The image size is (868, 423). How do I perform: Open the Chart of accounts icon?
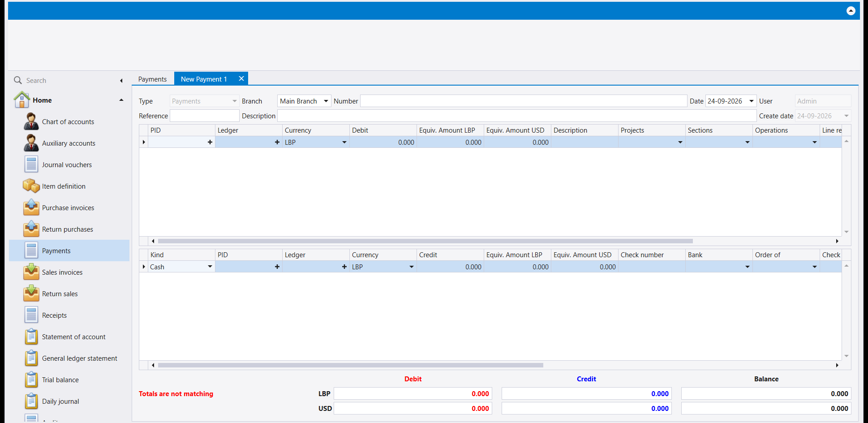coord(31,121)
